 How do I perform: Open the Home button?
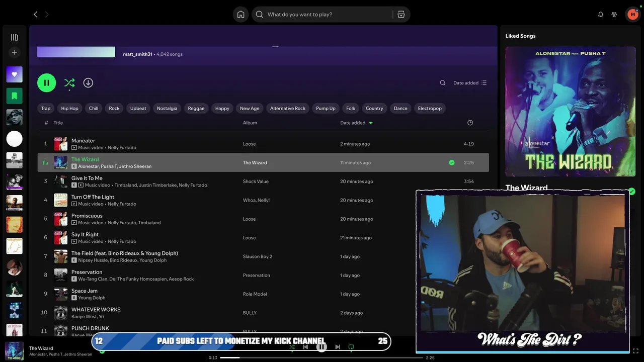tap(241, 15)
